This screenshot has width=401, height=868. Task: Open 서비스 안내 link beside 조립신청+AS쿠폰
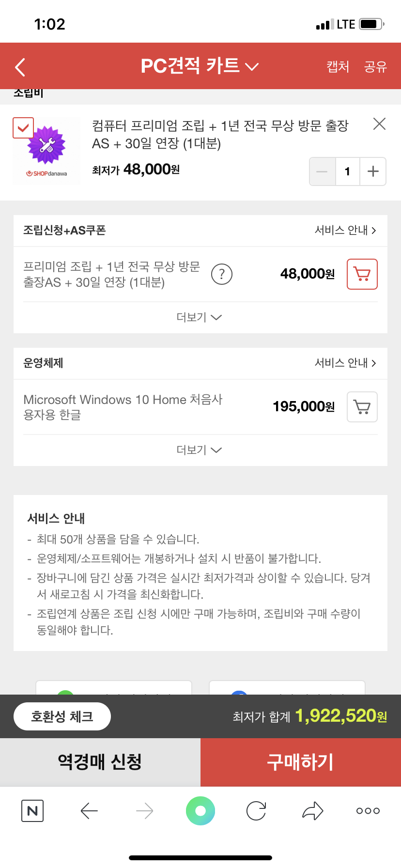coord(345,230)
